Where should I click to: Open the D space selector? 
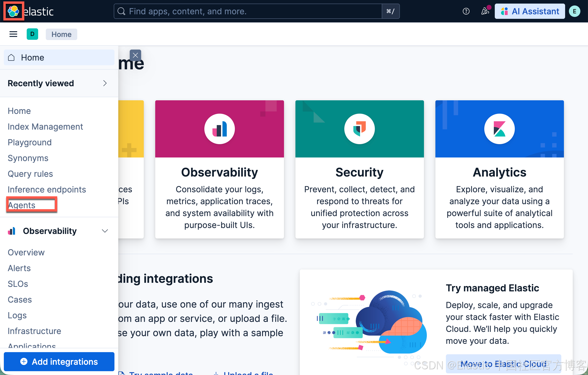click(32, 34)
